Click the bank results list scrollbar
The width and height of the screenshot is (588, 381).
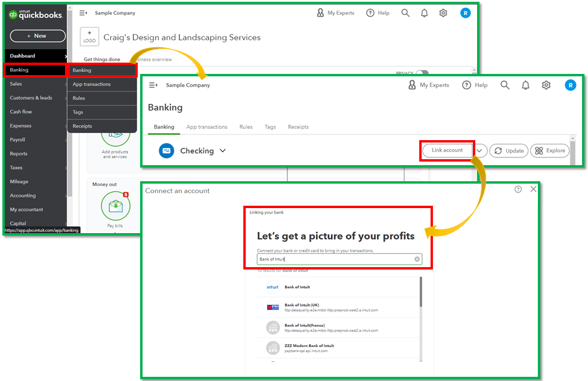coord(421,293)
